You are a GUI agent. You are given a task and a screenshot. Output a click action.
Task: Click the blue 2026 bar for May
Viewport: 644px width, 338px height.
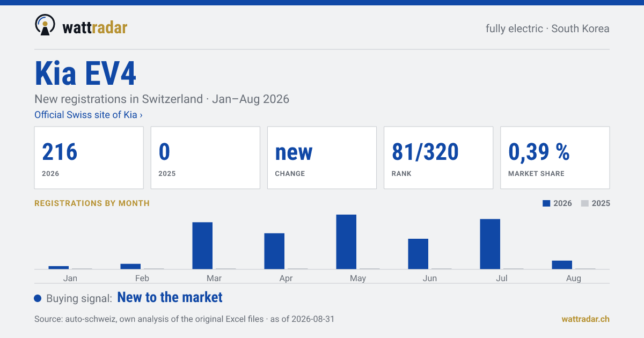click(x=346, y=242)
